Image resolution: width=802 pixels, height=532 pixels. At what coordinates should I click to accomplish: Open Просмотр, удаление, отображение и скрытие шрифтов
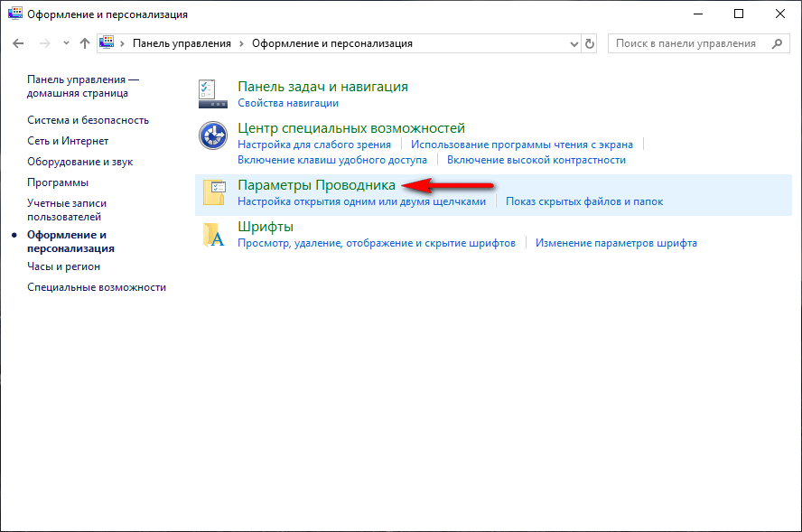(x=377, y=243)
